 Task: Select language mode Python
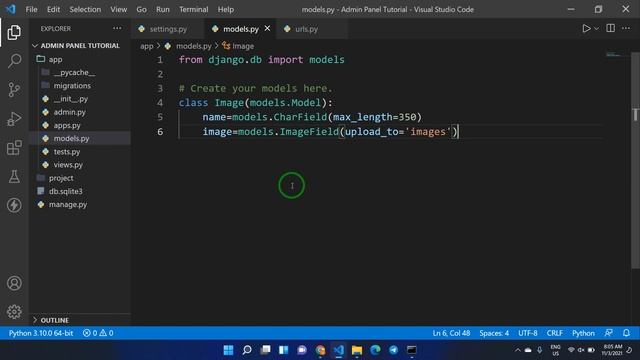(583, 333)
